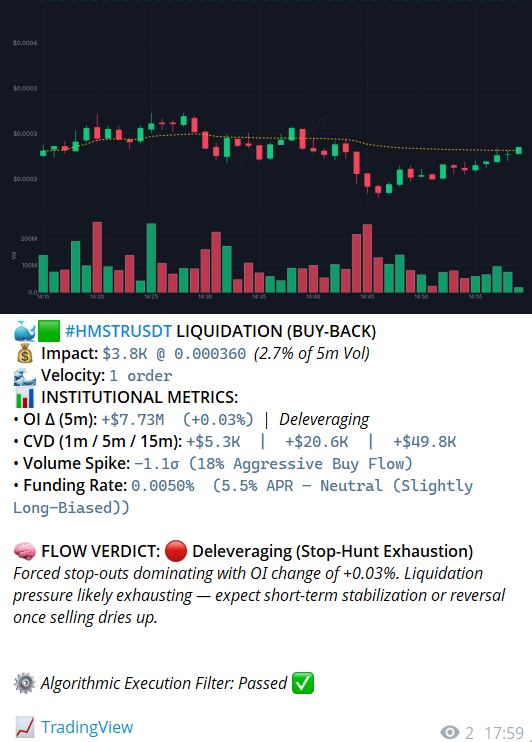
Task: Click the whale emoji icon
Action: 25,331
